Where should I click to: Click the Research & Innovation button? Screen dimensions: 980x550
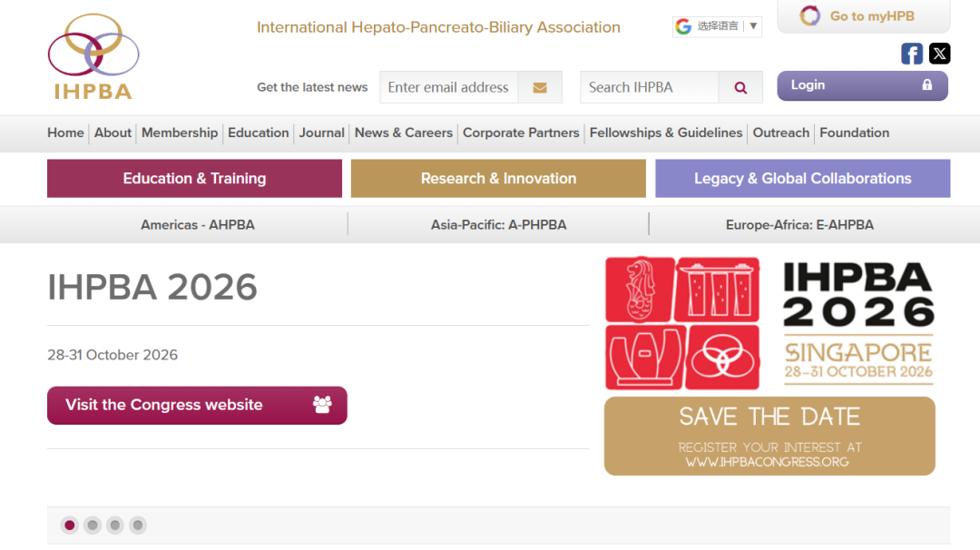[x=498, y=179]
